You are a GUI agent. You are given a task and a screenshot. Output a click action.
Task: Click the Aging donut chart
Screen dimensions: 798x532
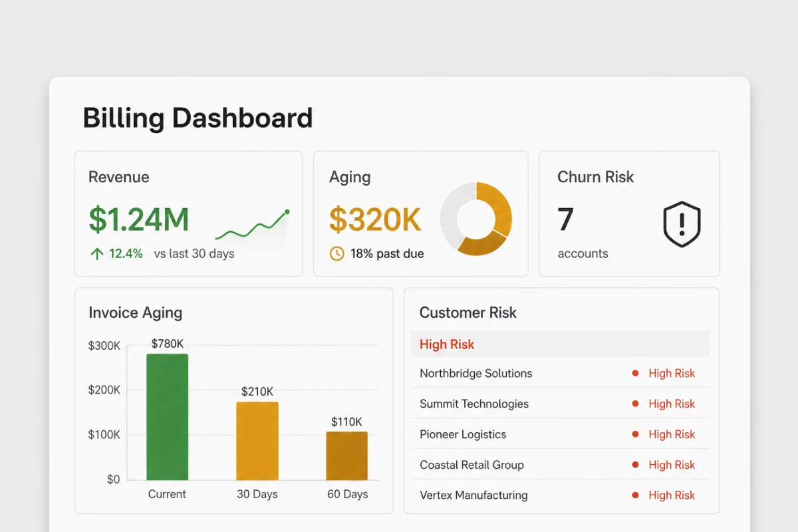(476, 219)
